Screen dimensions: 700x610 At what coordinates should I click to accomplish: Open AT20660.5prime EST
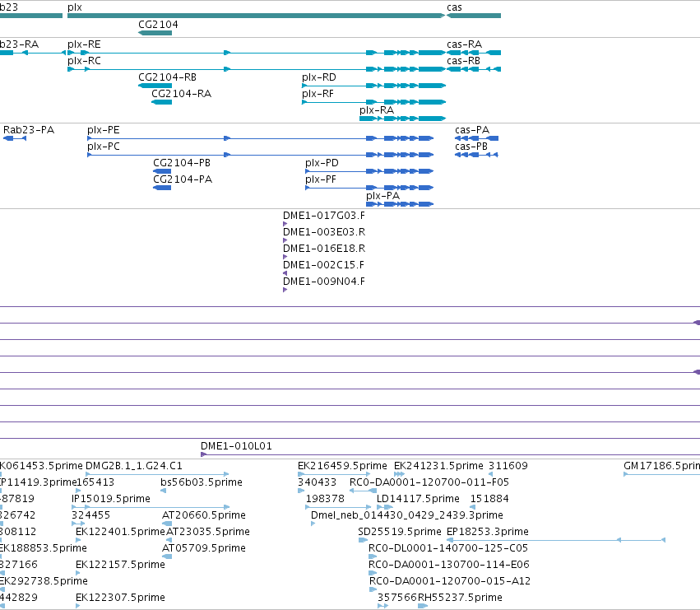(x=167, y=524)
